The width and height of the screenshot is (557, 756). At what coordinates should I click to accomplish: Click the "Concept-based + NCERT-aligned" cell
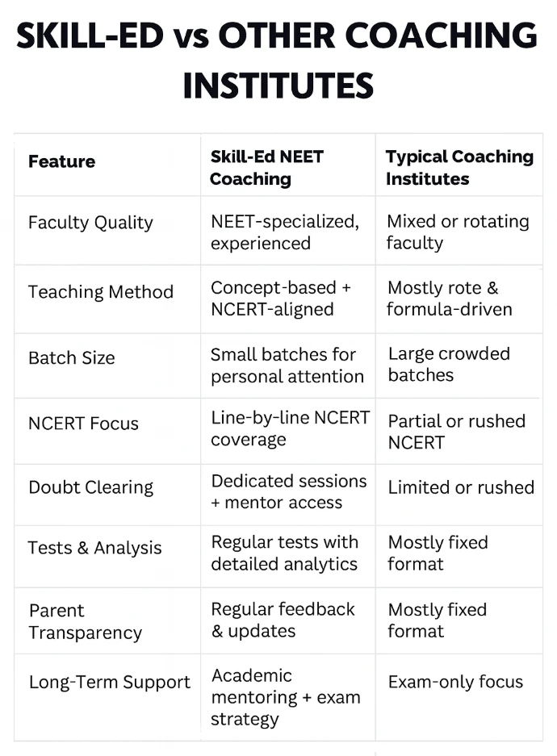click(x=278, y=299)
